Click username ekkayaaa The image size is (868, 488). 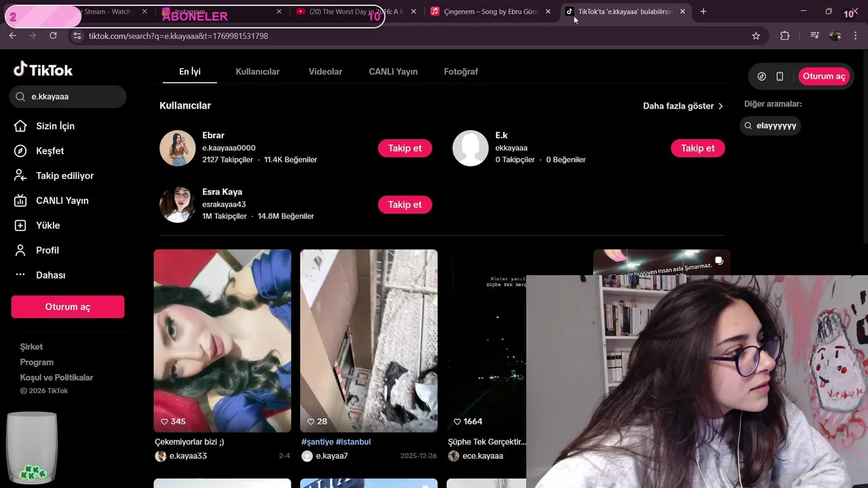click(511, 148)
